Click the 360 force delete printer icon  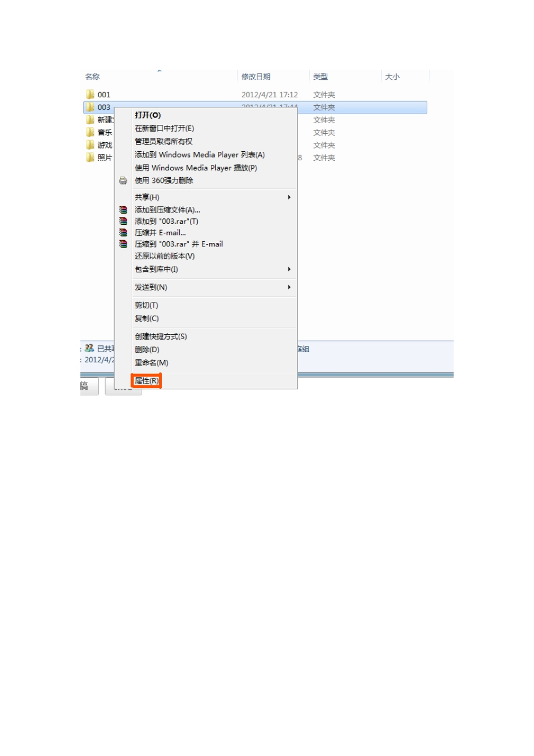(123, 181)
